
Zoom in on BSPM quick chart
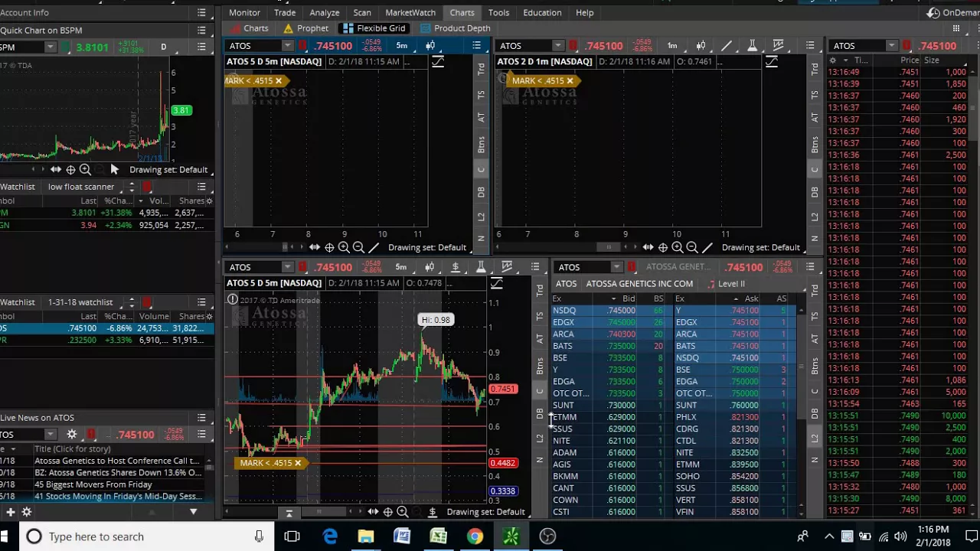[x=85, y=170]
